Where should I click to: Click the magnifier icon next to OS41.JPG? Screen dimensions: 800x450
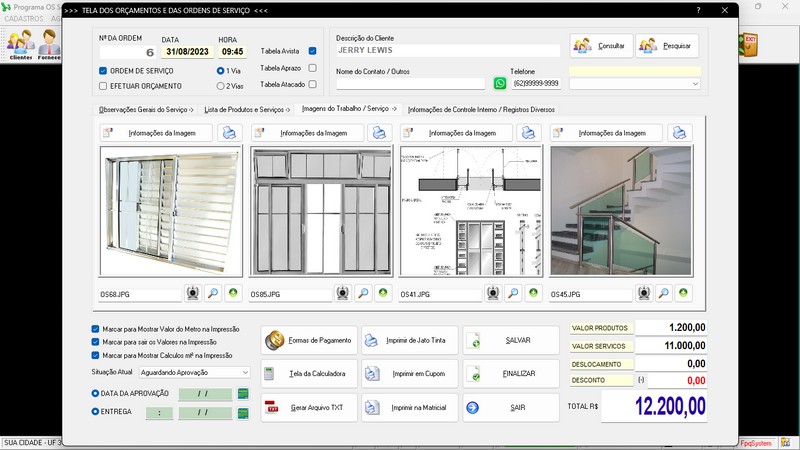(x=512, y=294)
